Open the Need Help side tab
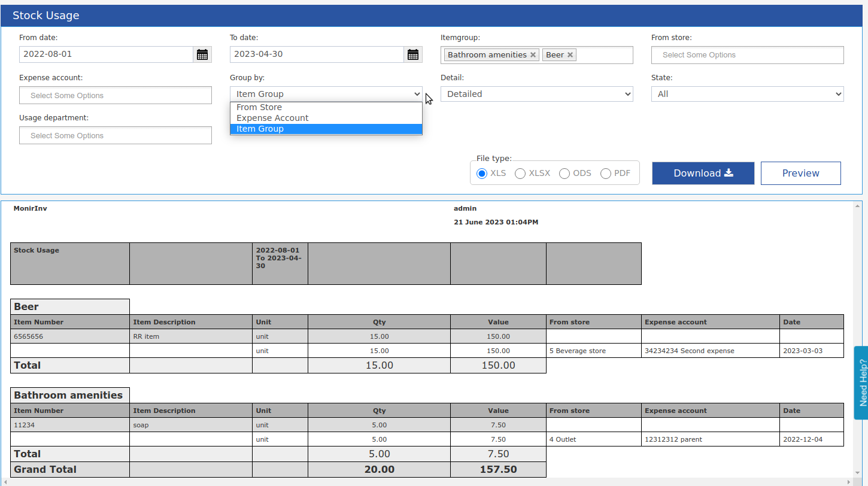 tap(861, 382)
